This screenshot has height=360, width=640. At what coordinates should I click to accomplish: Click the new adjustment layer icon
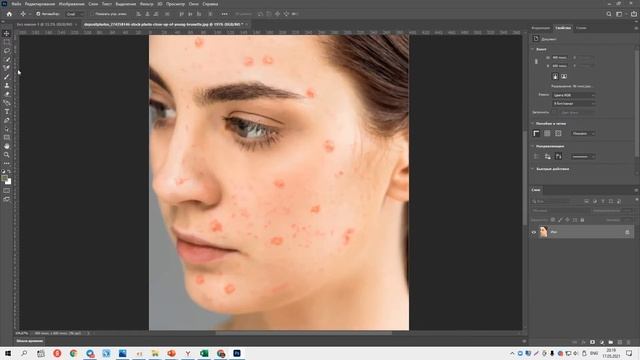602,342
